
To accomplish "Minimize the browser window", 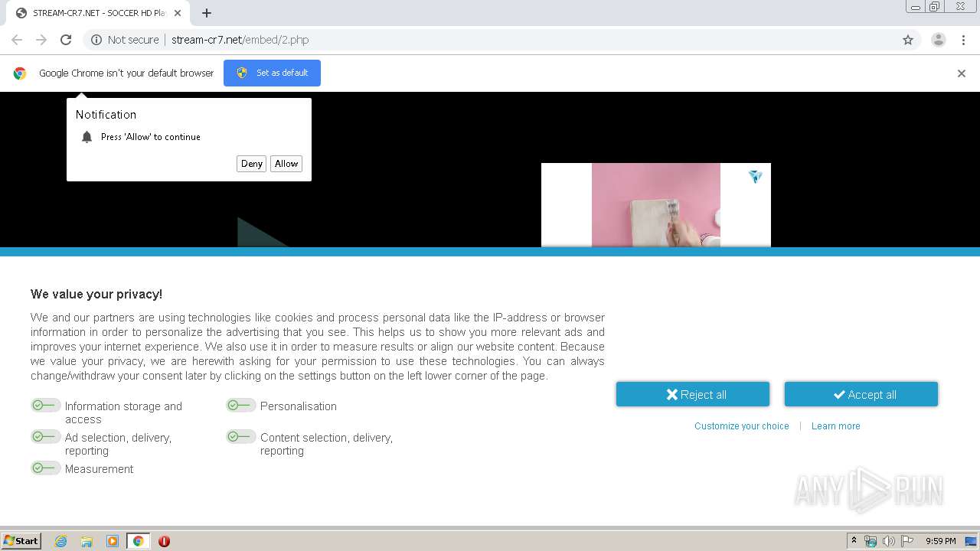I will coord(916,6).
